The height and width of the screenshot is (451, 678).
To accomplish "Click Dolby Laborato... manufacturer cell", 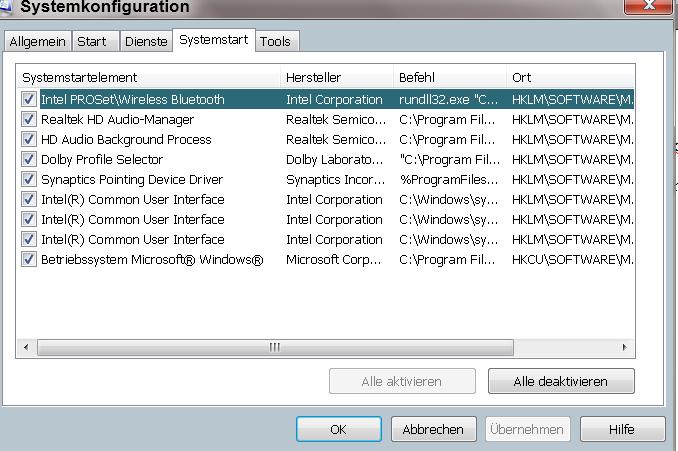I will 334,160.
